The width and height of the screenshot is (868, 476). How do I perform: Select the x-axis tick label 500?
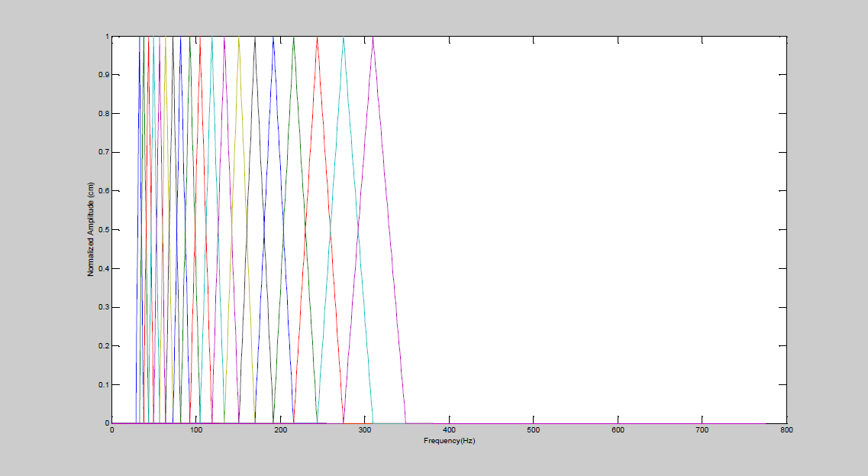tap(533, 430)
